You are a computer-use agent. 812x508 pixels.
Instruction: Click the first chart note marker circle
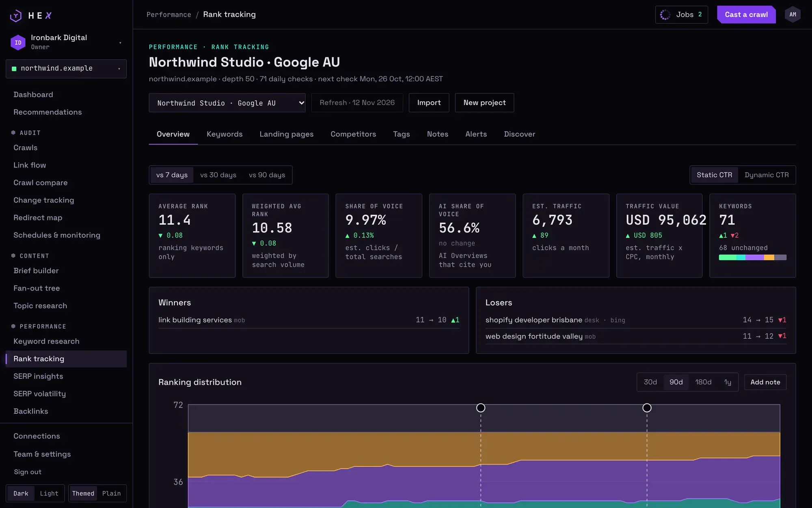(x=481, y=408)
